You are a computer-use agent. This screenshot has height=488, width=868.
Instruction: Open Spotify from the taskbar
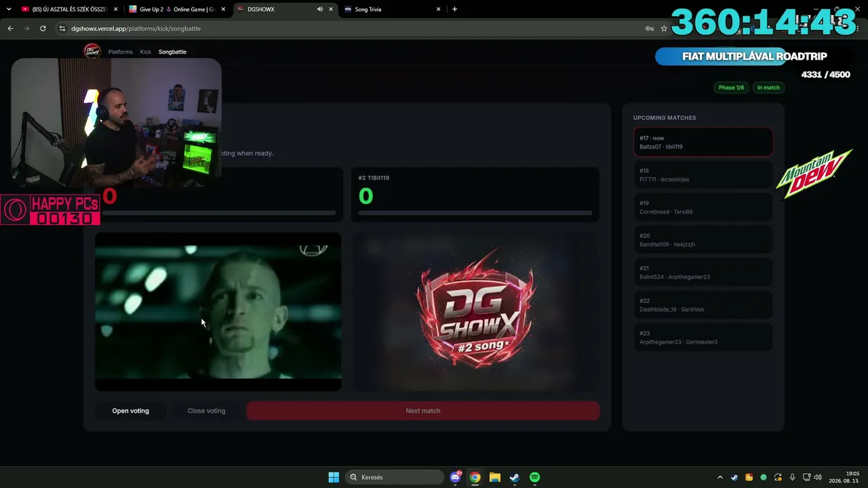(x=534, y=477)
